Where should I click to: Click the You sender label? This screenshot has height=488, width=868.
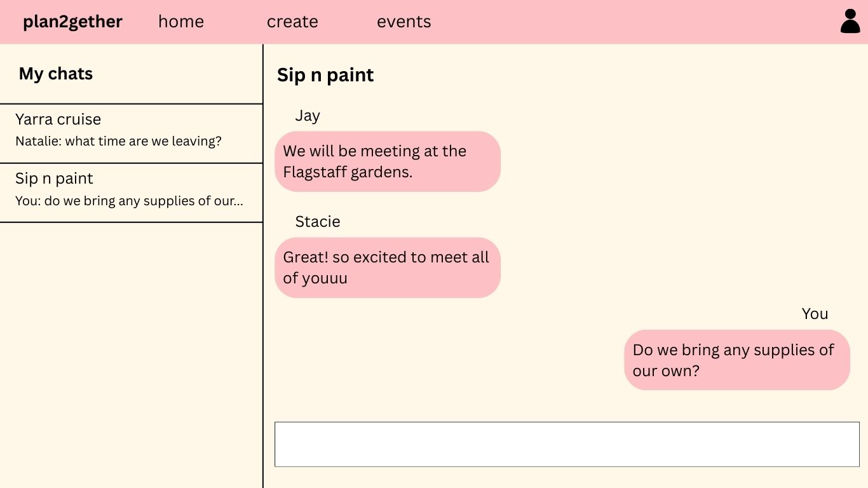815,314
